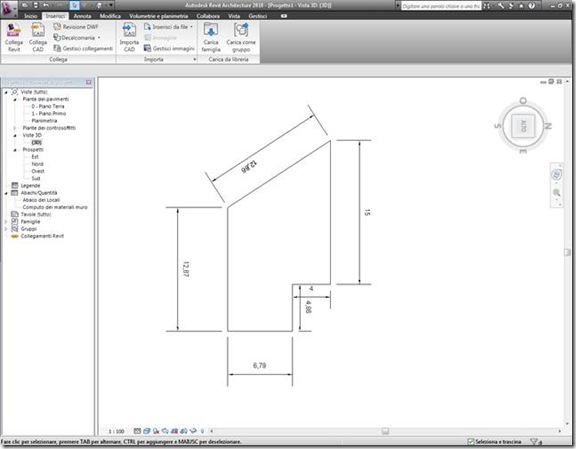Open Gestisci collegamenti tool
This screenshot has width=576, height=449.
[83, 48]
